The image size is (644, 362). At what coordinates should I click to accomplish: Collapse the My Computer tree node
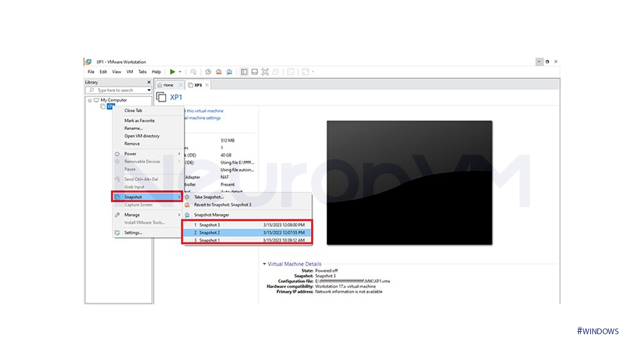click(x=90, y=100)
